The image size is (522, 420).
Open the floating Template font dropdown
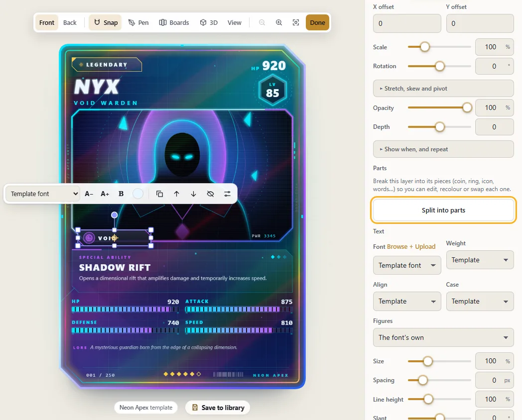click(43, 194)
